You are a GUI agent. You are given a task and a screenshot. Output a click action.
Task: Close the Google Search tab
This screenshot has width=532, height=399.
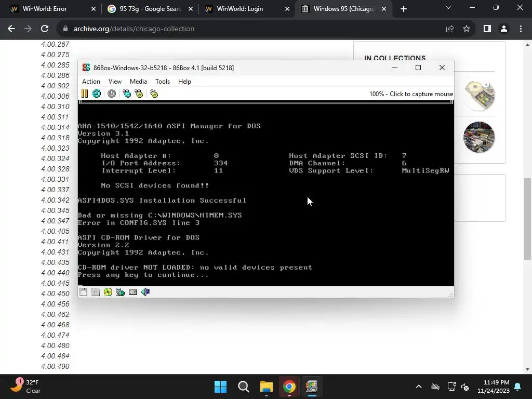click(191, 9)
